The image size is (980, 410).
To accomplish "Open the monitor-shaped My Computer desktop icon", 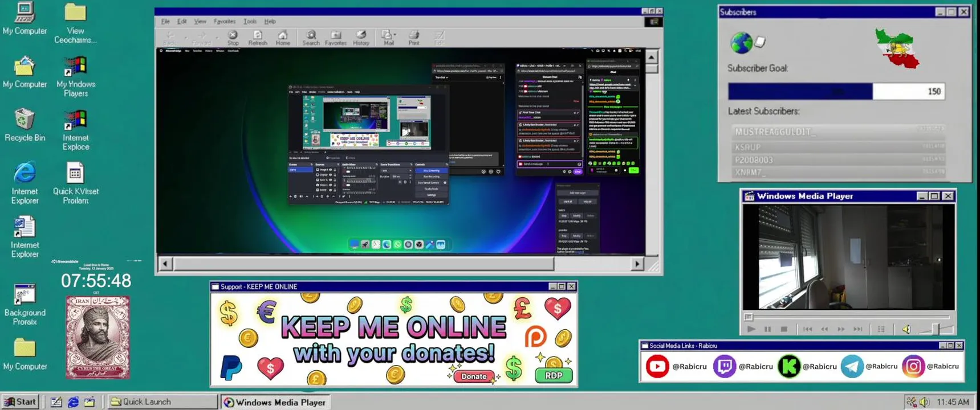I will click(x=25, y=18).
